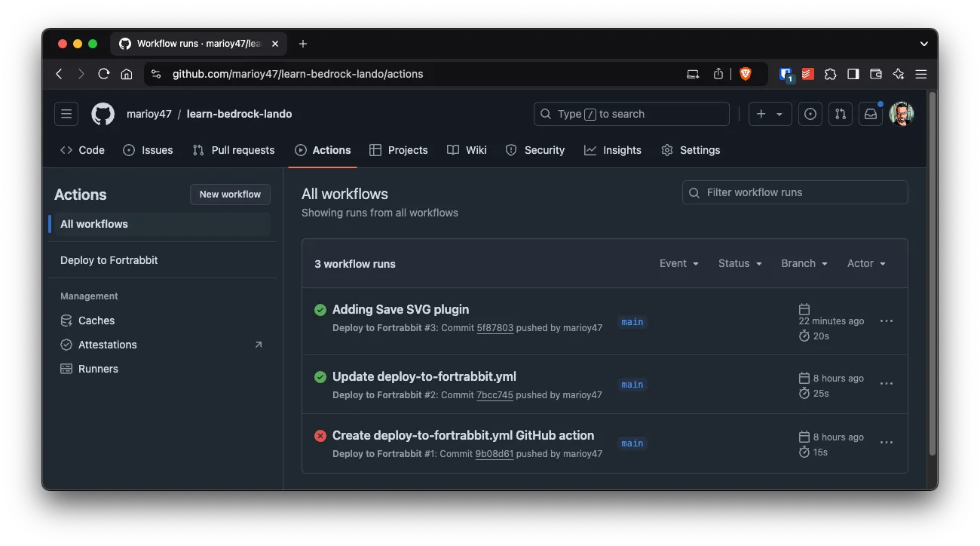980x546 pixels.
Task: Click the browser forward arrow
Action: click(x=81, y=74)
